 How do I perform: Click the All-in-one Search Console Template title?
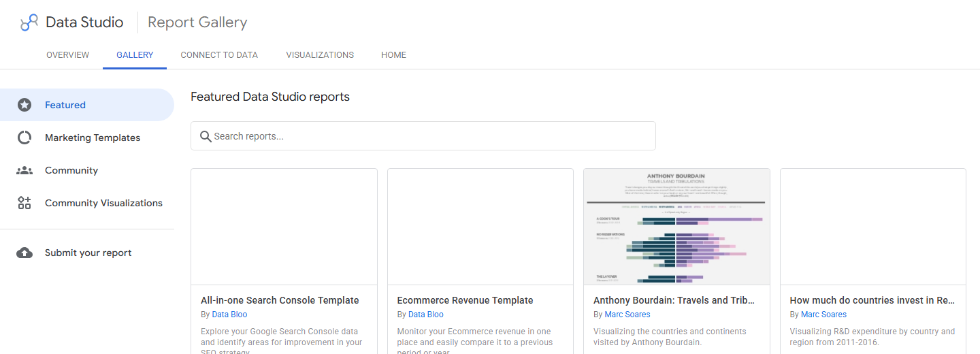(x=280, y=300)
